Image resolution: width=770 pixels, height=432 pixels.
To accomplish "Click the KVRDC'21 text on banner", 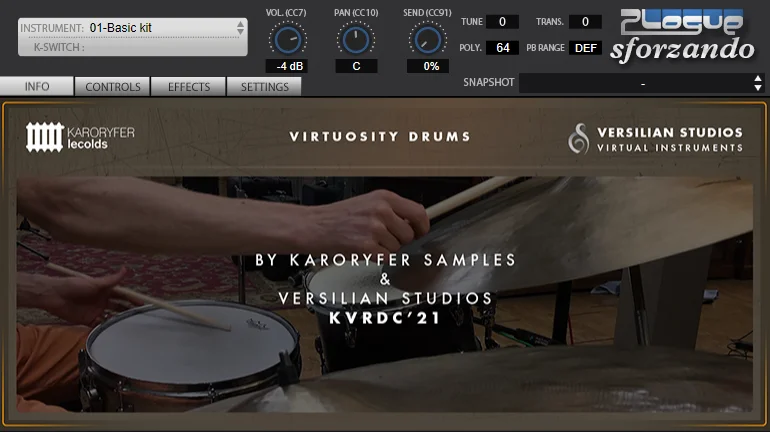I will point(385,318).
